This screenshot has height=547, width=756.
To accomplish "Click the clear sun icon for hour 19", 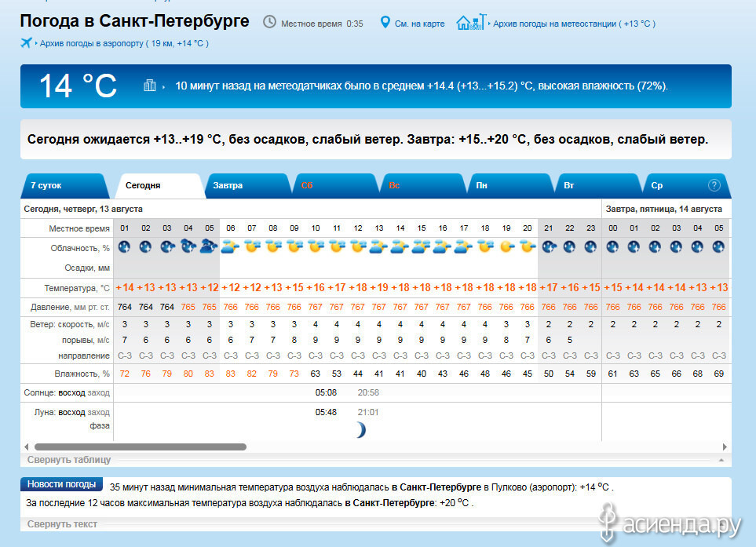I will [x=506, y=246].
